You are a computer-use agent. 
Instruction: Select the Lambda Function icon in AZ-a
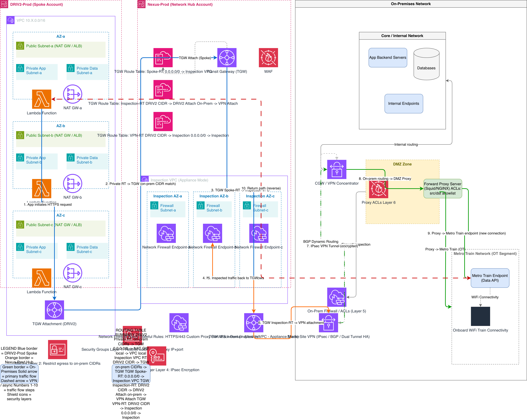click(x=42, y=99)
